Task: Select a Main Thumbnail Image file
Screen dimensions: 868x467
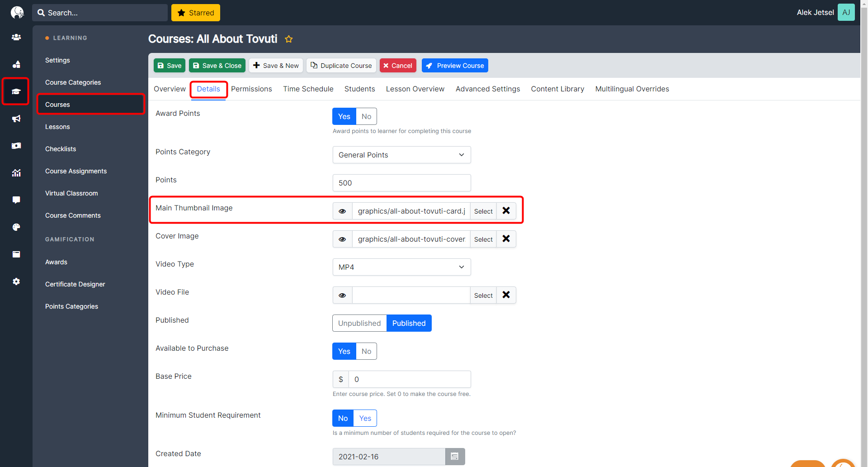Action: (x=483, y=211)
